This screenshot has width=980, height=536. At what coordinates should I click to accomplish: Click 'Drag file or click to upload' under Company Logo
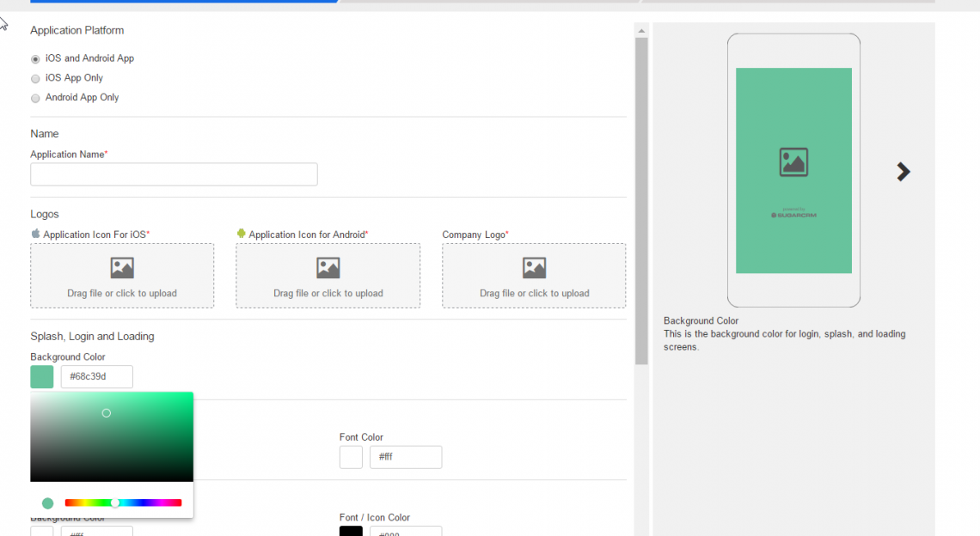coord(534,294)
